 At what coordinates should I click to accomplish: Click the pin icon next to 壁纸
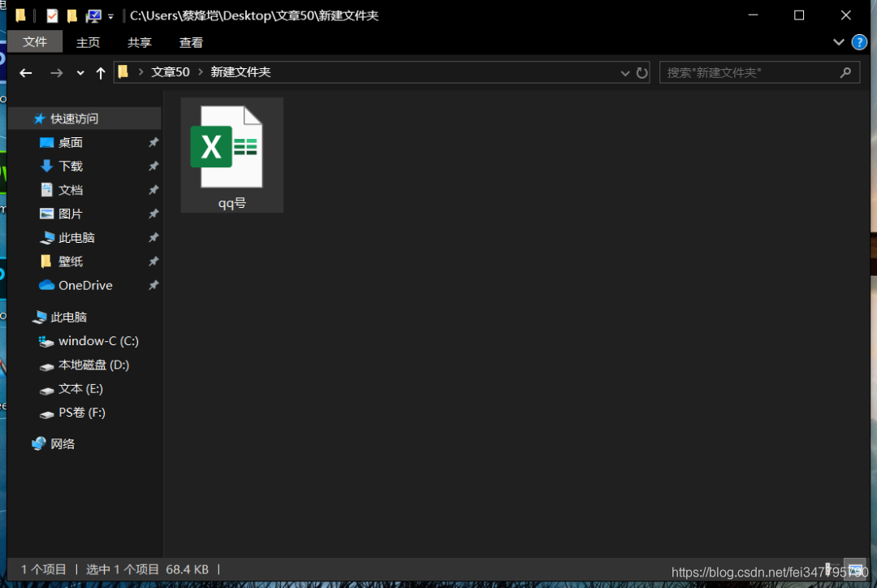click(x=153, y=262)
